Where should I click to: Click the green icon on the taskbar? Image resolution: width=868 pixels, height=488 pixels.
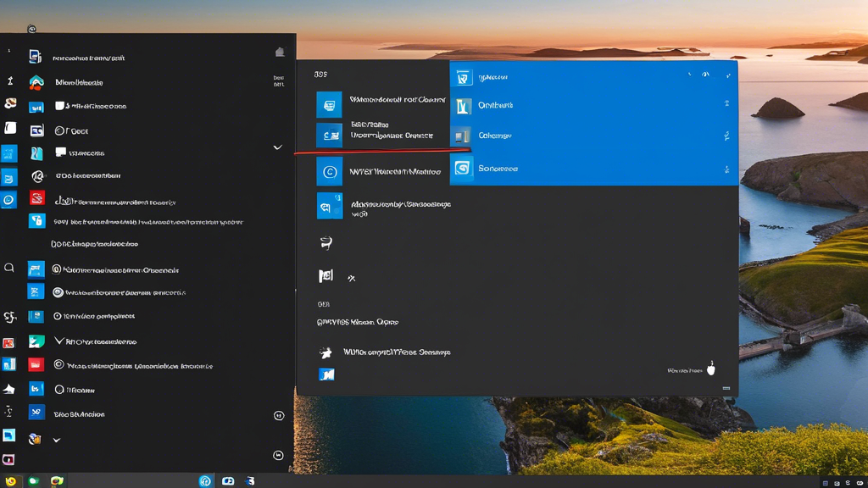pos(34,481)
